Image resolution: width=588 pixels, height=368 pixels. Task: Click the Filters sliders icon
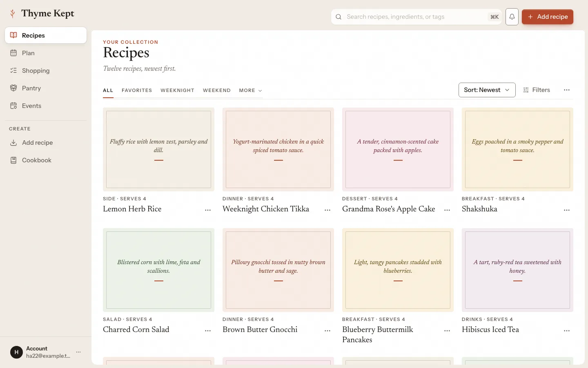coord(526,90)
